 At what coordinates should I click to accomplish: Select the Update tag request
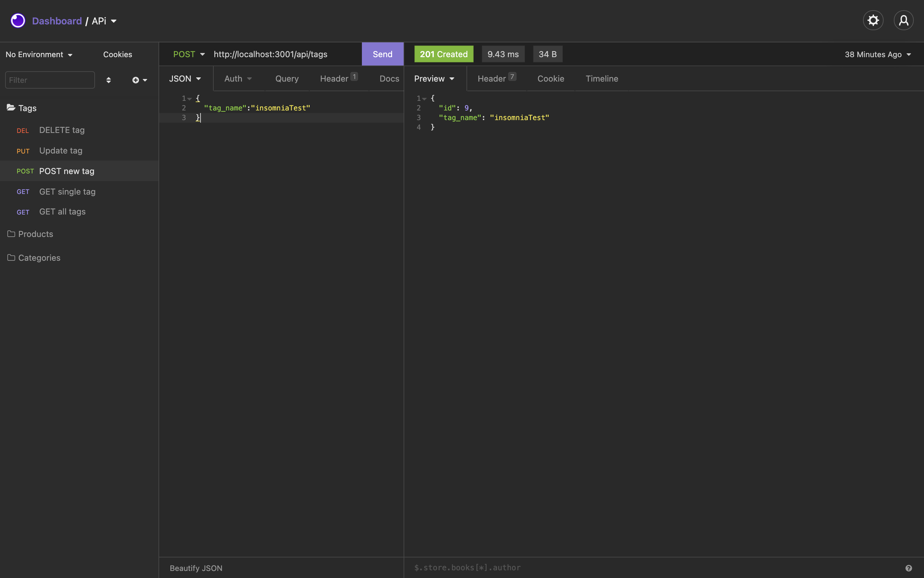tap(80, 151)
